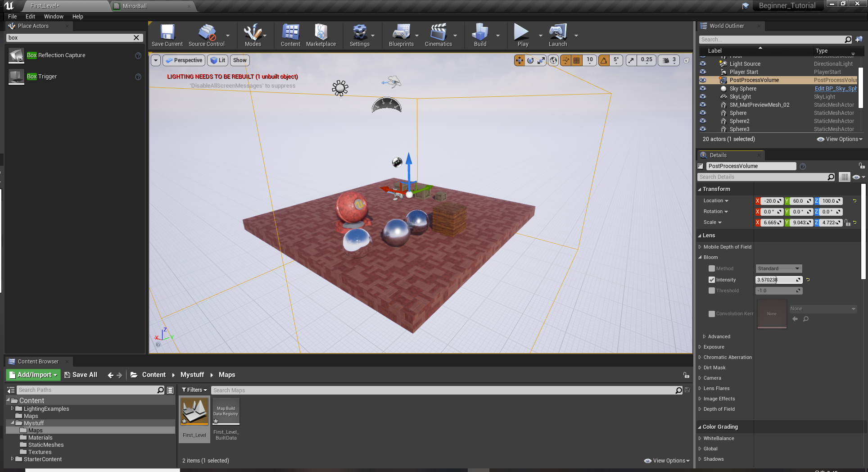The image size is (868, 472).
Task: Open the Blueprints toolbar icon
Action: (x=401, y=35)
